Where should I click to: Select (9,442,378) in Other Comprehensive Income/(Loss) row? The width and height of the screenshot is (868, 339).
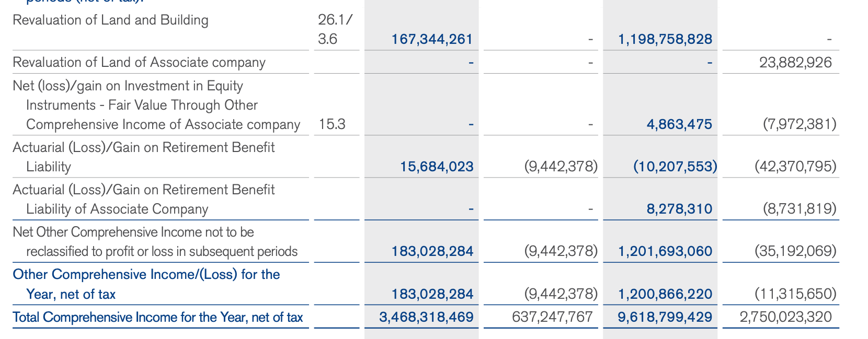tap(561, 294)
